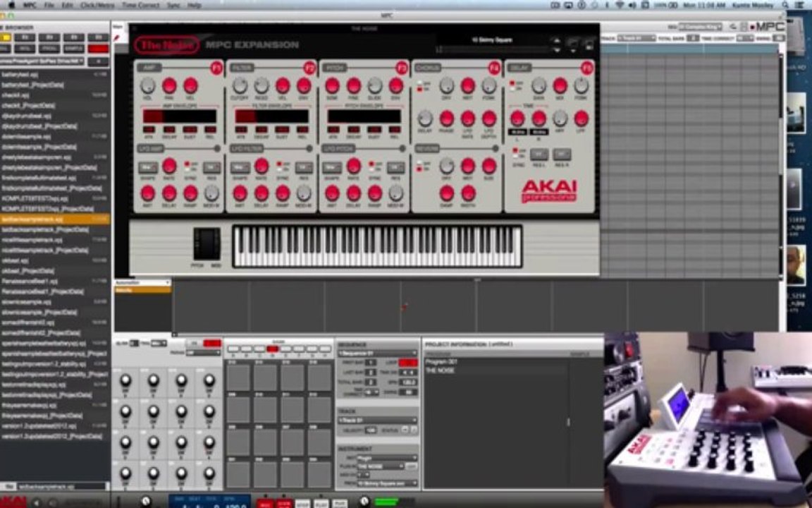The width and height of the screenshot is (812, 508).
Task: Click the F1 button on AMP section
Action: (216, 68)
